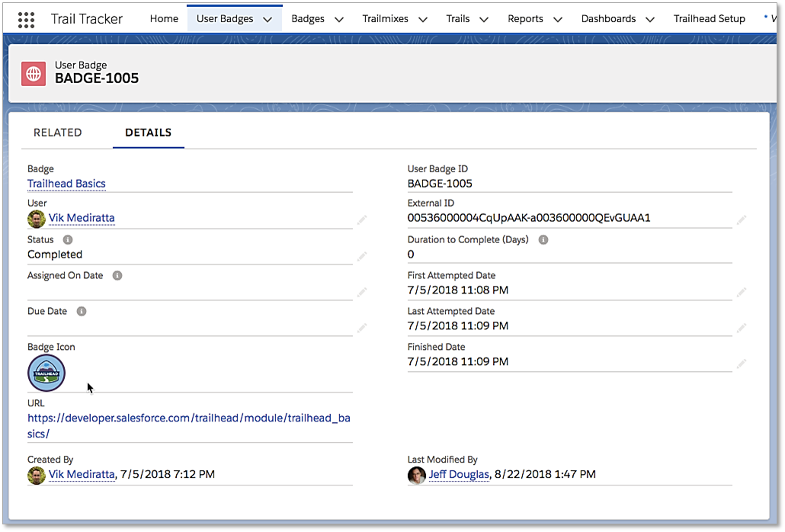
Task: Click Vik Mediratta's avatar photo
Action: (x=36, y=219)
